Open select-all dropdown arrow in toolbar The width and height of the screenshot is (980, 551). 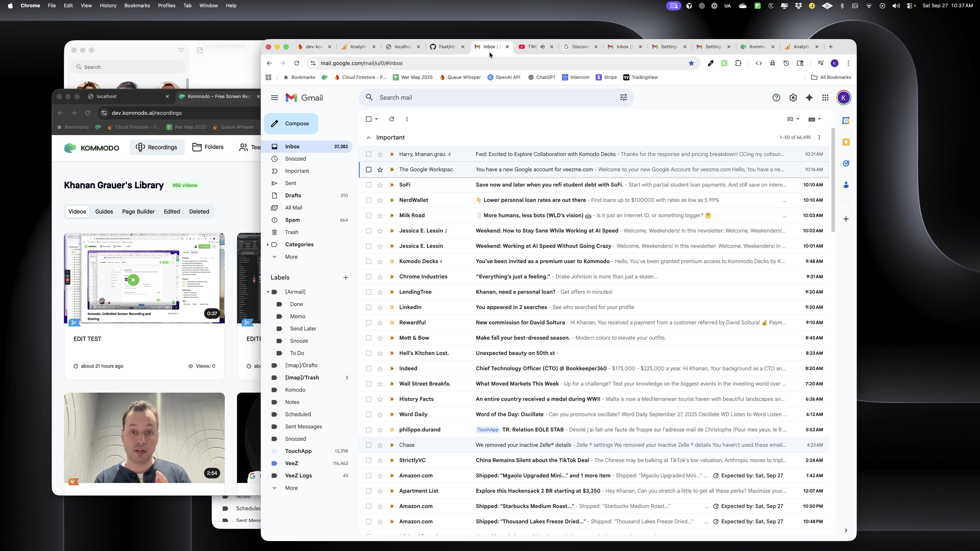[376, 119]
